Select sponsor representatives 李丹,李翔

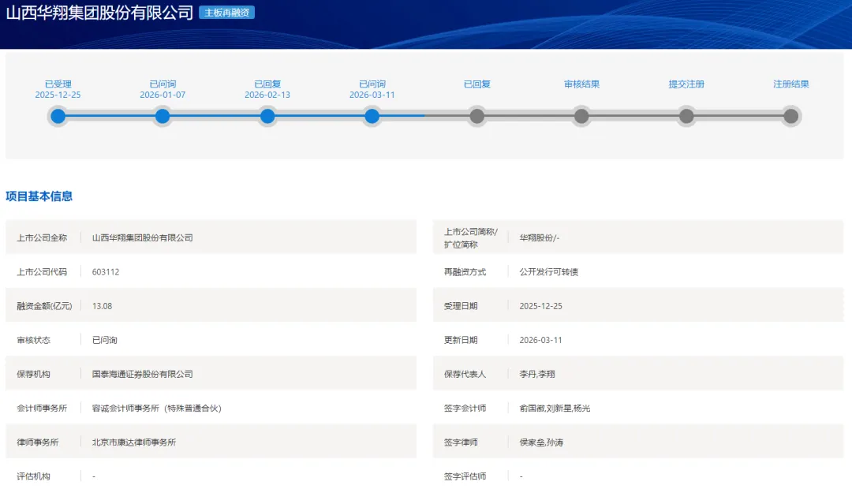[x=537, y=374]
